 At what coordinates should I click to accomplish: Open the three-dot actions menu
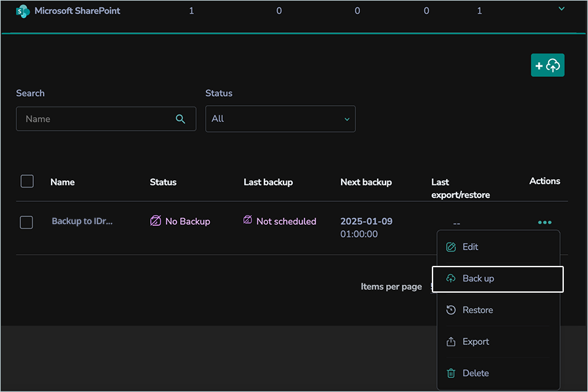pyautogui.click(x=544, y=223)
